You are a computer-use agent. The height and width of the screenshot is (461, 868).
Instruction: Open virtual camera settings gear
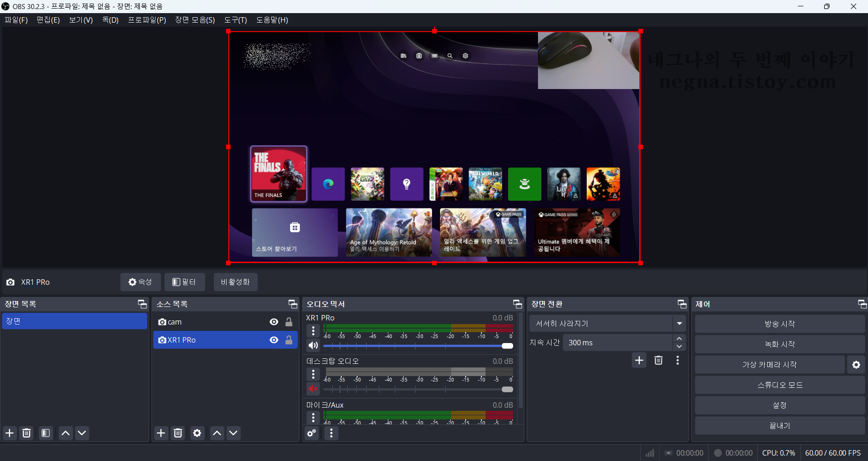coord(856,365)
